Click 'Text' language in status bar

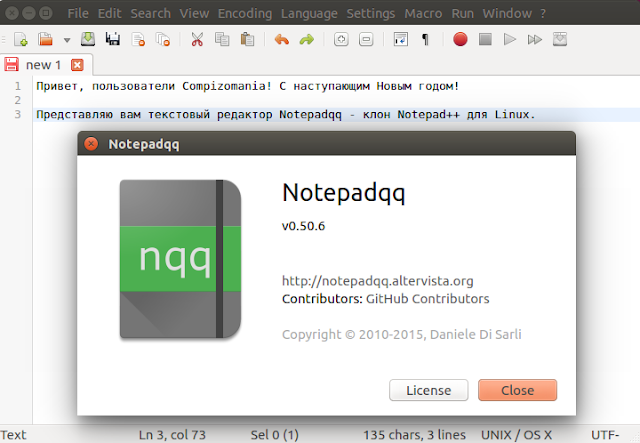pyautogui.click(x=13, y=435)
